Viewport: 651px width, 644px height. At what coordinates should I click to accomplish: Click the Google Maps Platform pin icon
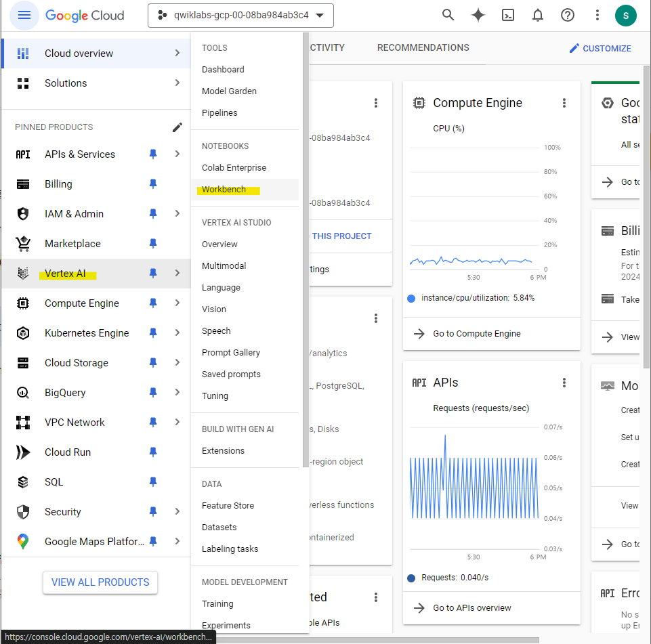pyautogui.click(x=23, y=542)
